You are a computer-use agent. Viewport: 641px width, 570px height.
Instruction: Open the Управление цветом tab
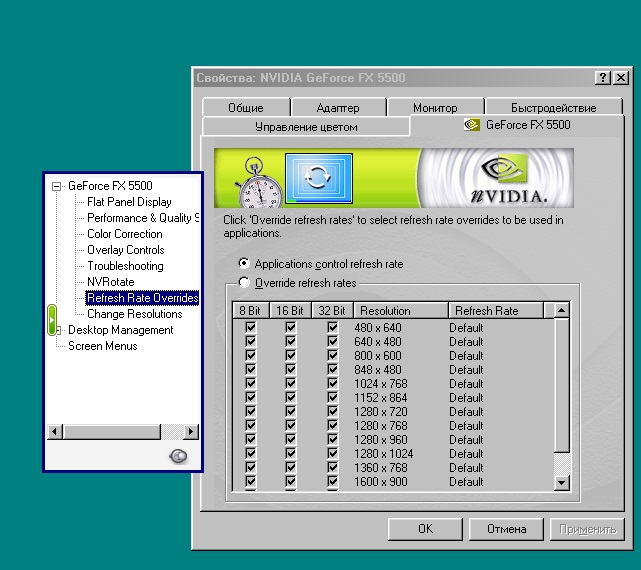(x=306, y=127)
